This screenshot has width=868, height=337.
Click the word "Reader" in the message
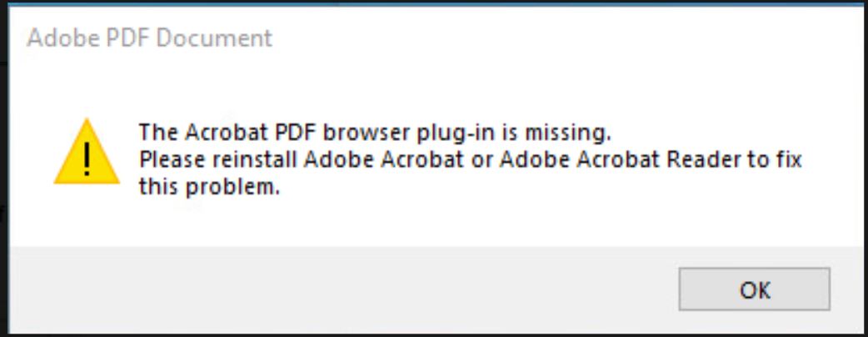pos(706,159)
